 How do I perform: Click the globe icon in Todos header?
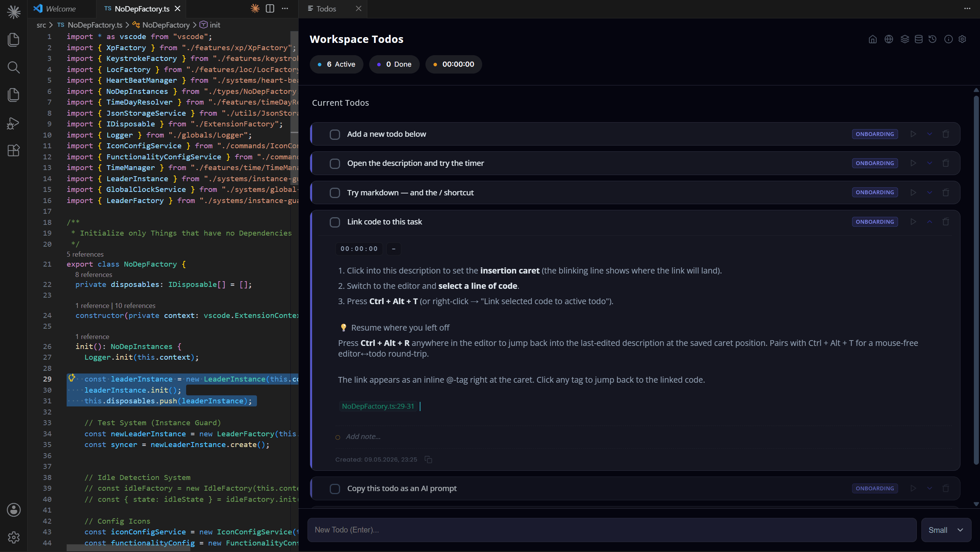pos(888,39)
